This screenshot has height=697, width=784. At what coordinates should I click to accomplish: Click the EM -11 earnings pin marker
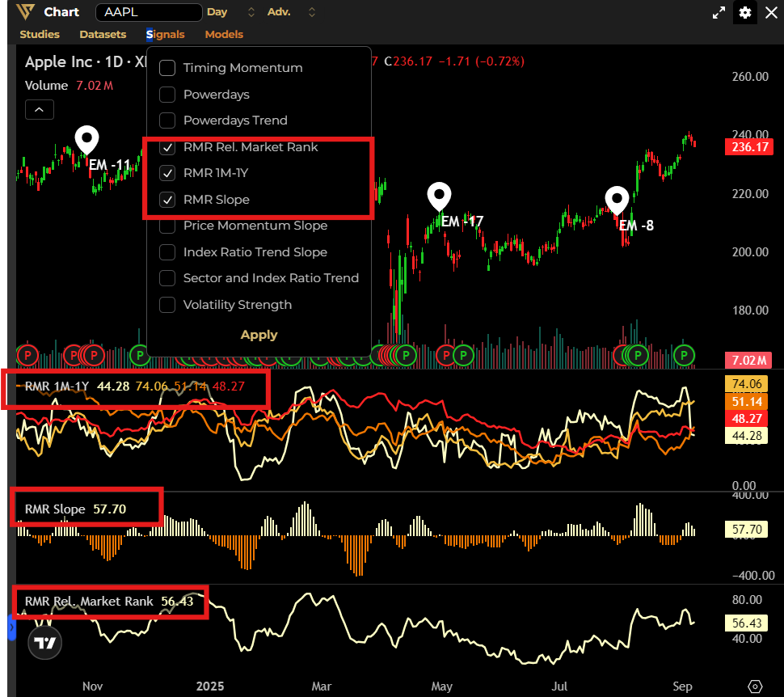pyautogui.click(x=86, y=140)
